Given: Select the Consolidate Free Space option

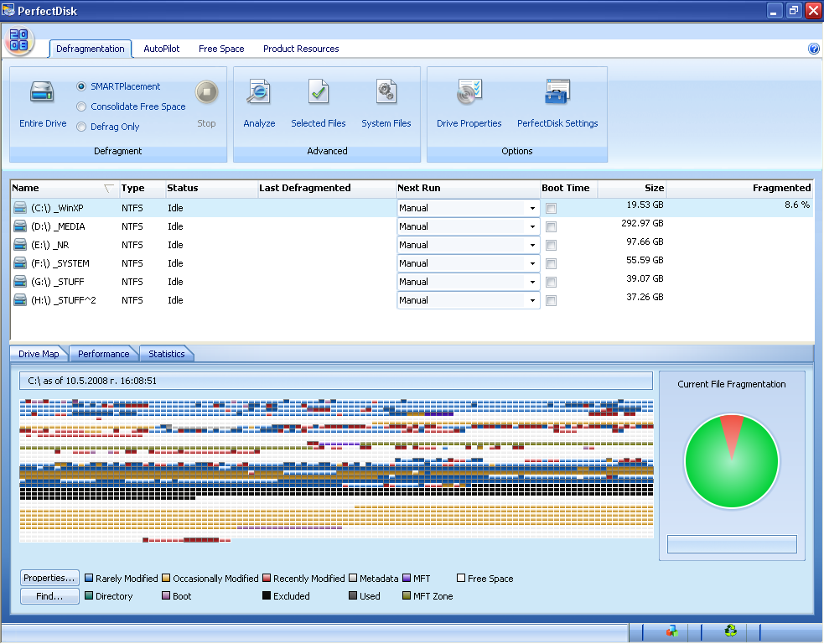Looking at the screenshot, I should 81,106.
